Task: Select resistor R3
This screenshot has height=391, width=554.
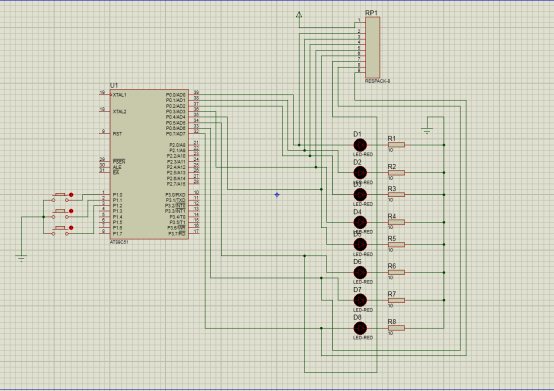Action: 396,195
